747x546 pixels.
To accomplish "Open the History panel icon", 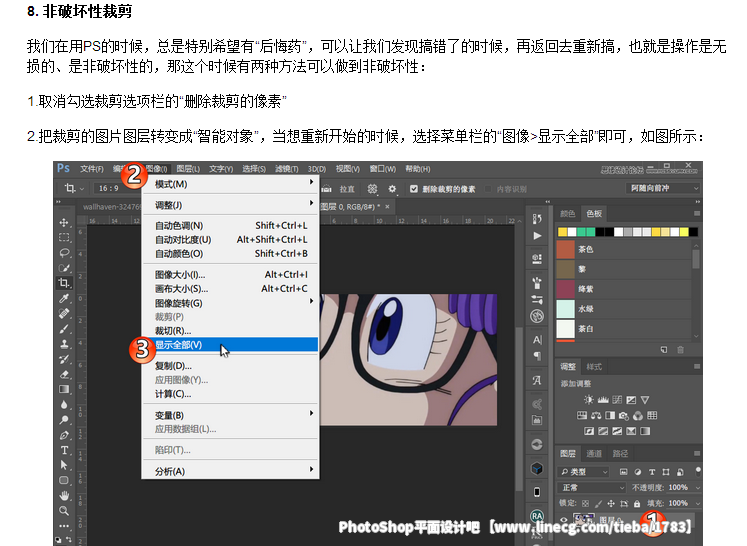I will [x=537, y=219].
